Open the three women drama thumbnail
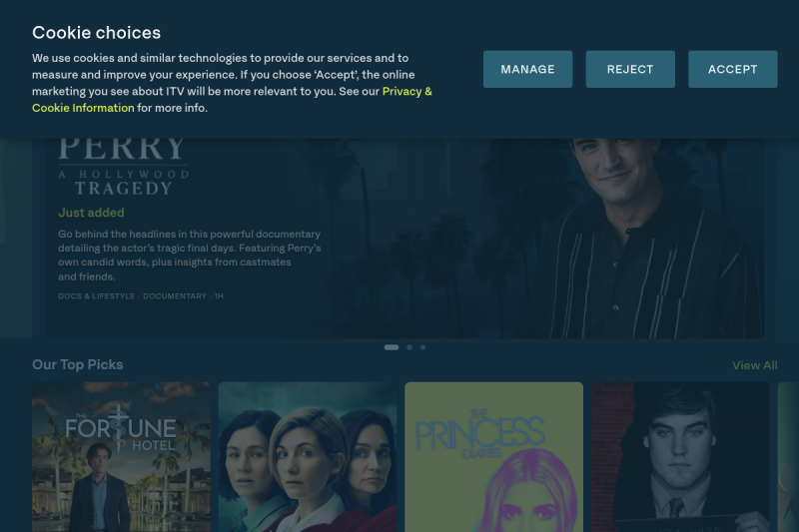 (308, 457)
